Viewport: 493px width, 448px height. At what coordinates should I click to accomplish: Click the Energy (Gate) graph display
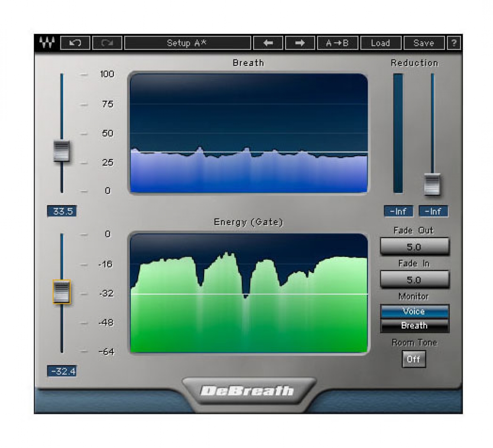(249, 293)
